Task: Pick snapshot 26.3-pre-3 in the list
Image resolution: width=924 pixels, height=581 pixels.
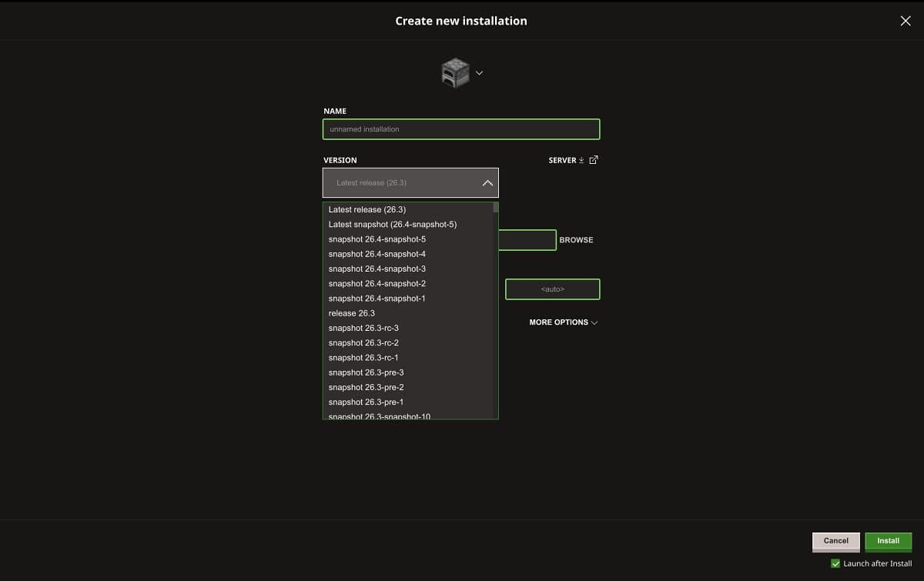Action: pos(407,372)
